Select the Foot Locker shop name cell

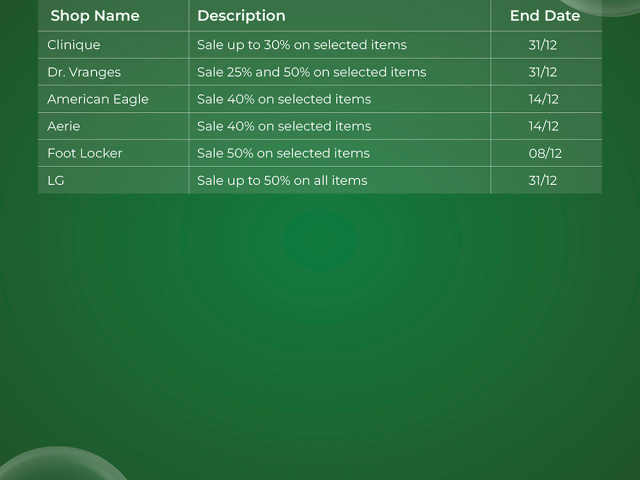(x=85, y=153)
